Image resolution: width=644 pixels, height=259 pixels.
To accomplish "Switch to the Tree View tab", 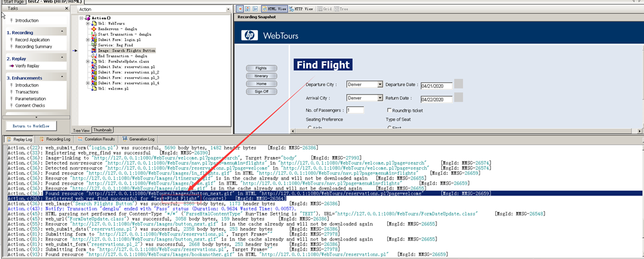I will 81,129.
